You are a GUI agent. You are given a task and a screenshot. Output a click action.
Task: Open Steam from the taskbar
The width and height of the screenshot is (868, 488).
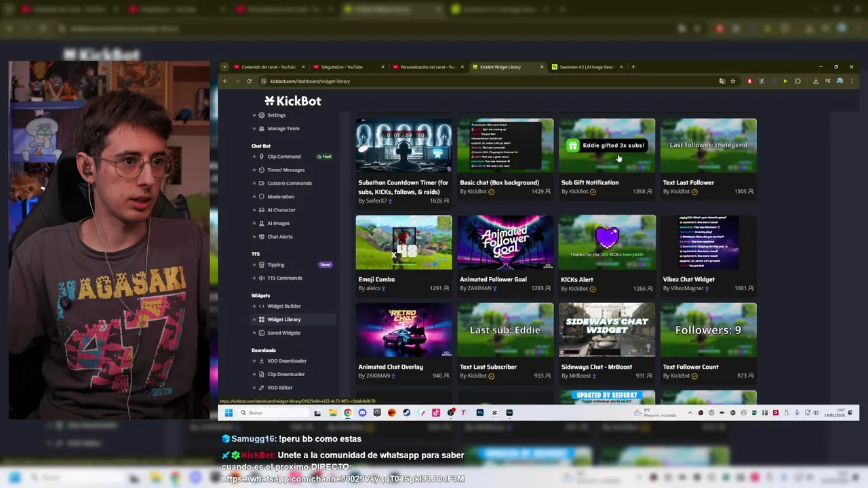click(x=406, y=413)
